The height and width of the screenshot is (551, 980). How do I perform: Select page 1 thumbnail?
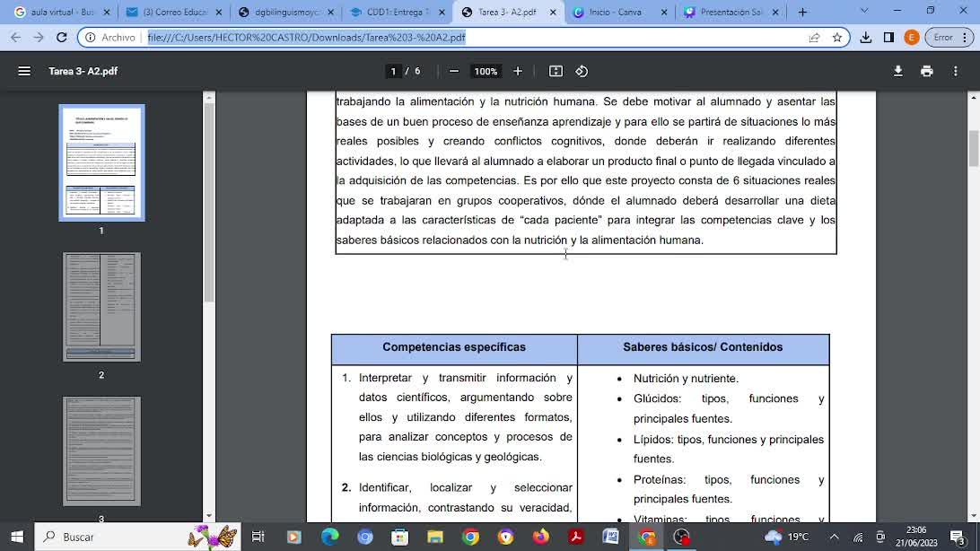point(102,162)
